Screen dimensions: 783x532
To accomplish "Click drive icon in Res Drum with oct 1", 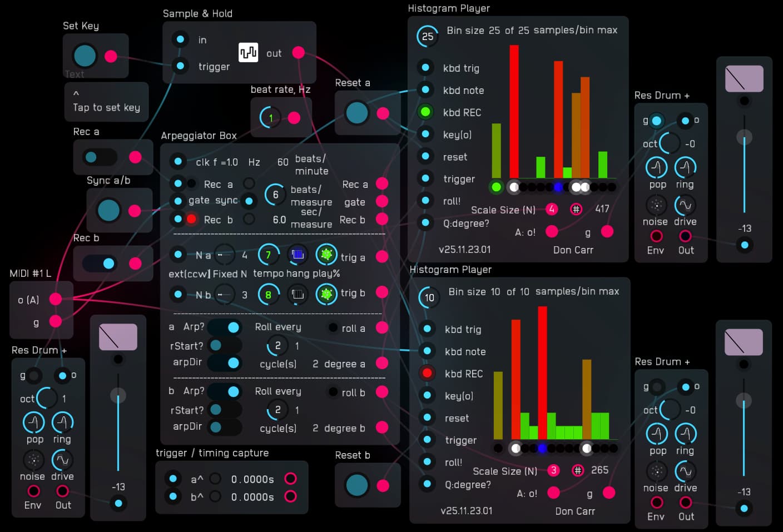I will [62, 460].
